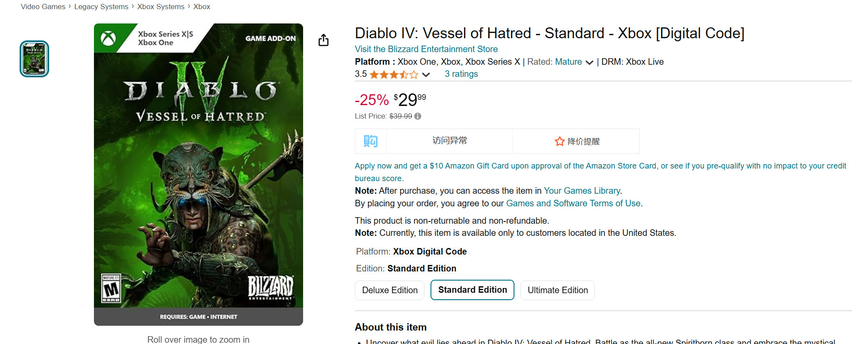This screenshot has width=868, height=344.
Task: Click the Amazon Store Card gift card offer
Action: click(x=600, y=166)
